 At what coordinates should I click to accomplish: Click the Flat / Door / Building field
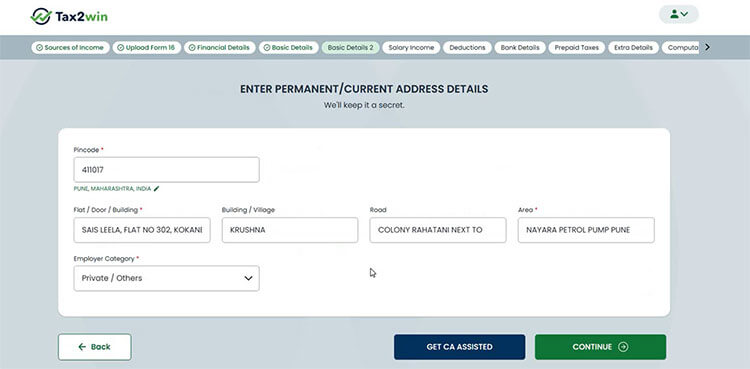142,230
